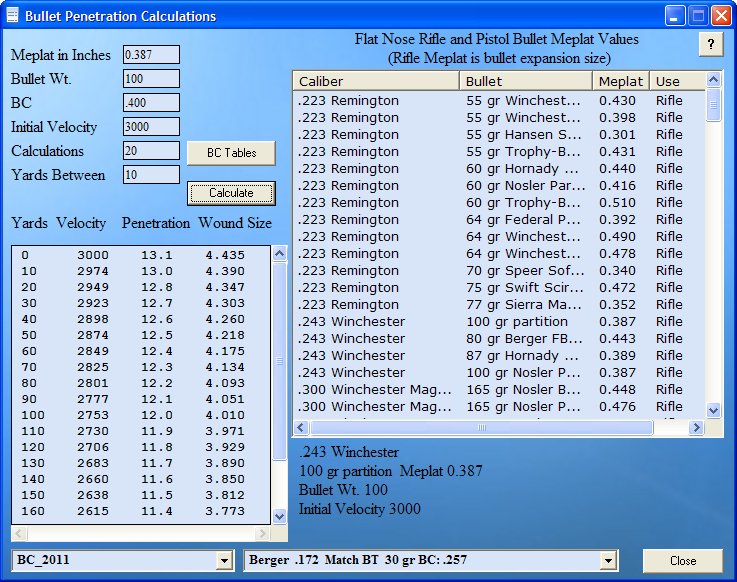Screen dimensions: 737x582
Task: Click the Bullet Wt. input field
Action: [x=151, y=78]
